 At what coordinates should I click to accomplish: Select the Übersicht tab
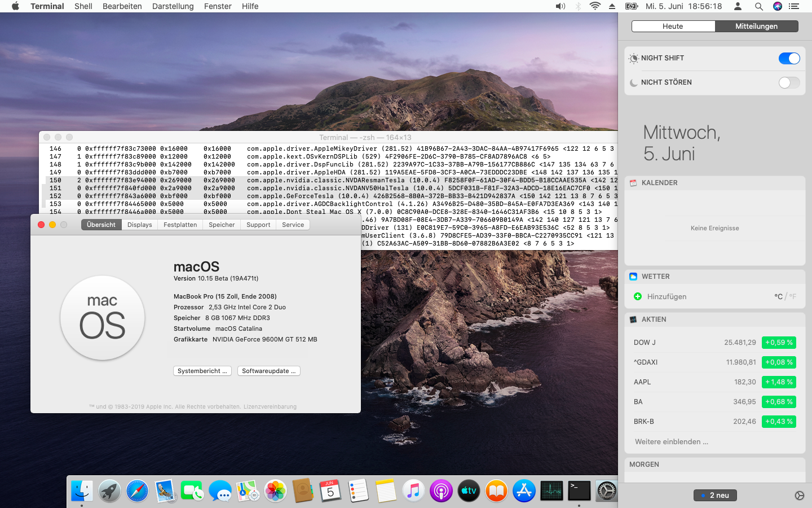[101, 225]
